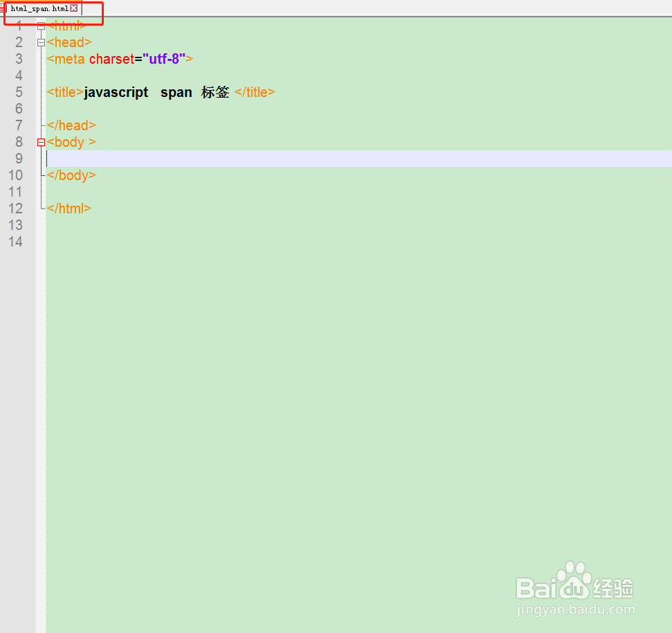Click line number 12 in the margin
This screenshot has height=633, width=672.
tap(15, 208)
